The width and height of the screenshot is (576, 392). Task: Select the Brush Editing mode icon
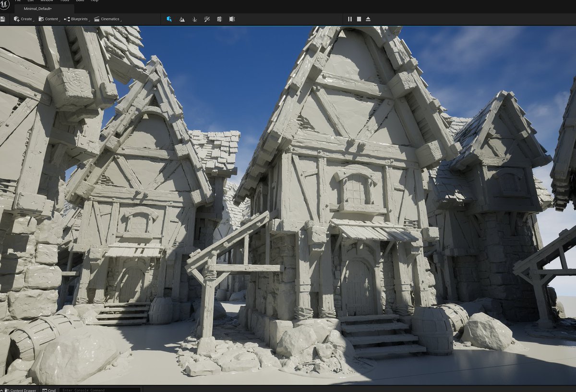coord(232,19)
